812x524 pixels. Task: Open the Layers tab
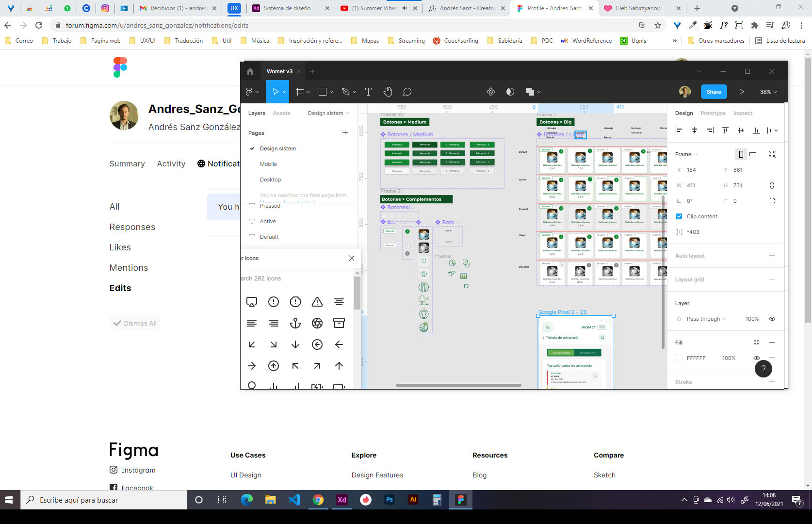[x=257, y=113]
